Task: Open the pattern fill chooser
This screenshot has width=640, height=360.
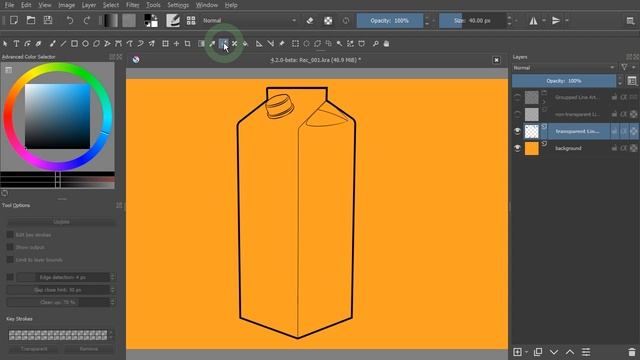Action: [x=129, y=20]
